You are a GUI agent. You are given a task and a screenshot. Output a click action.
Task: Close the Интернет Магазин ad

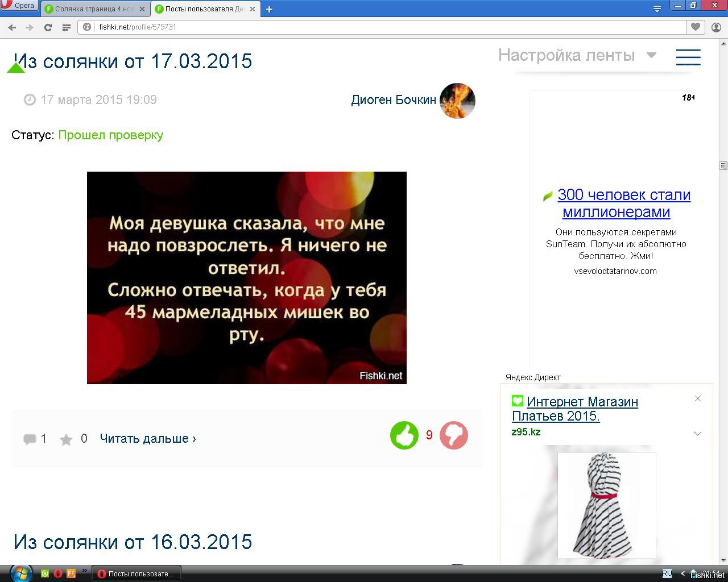697,398
